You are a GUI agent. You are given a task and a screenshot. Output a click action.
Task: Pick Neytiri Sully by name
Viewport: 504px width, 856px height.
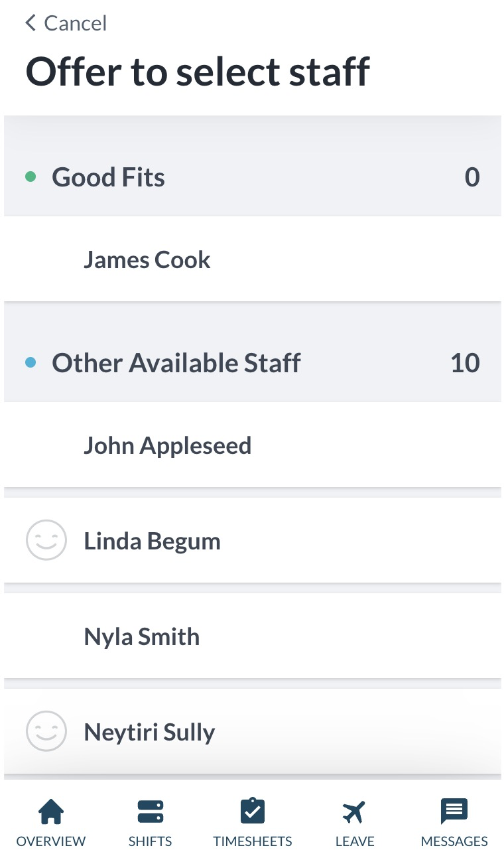click(149, 732)
